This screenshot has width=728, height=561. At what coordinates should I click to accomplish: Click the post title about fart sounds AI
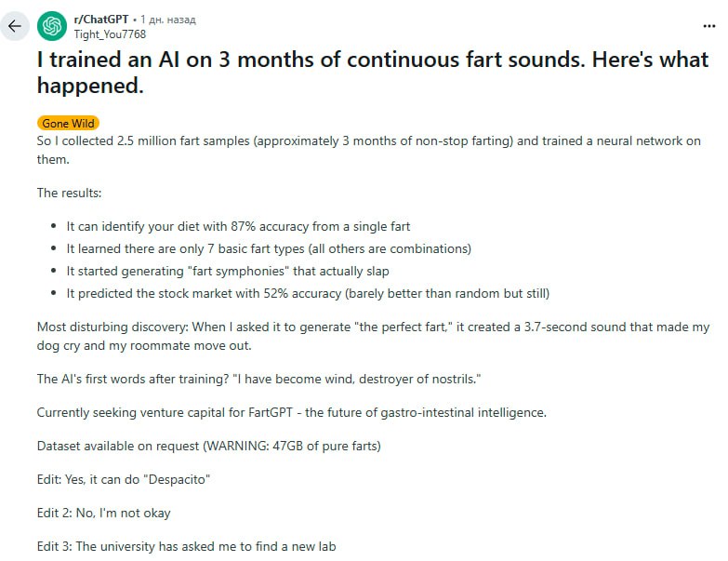[x=373, y=73]
